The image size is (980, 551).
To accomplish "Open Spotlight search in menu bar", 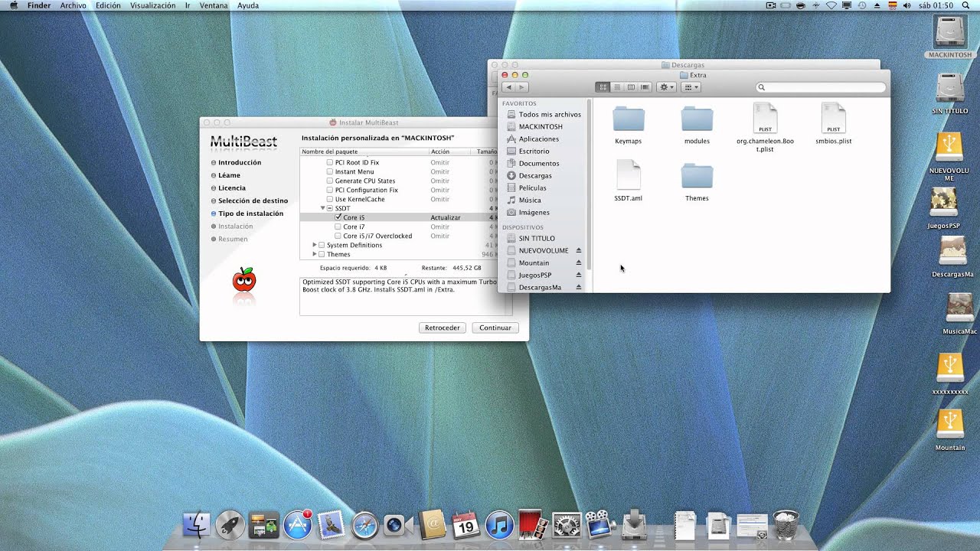I will click(x=965, y=5).
